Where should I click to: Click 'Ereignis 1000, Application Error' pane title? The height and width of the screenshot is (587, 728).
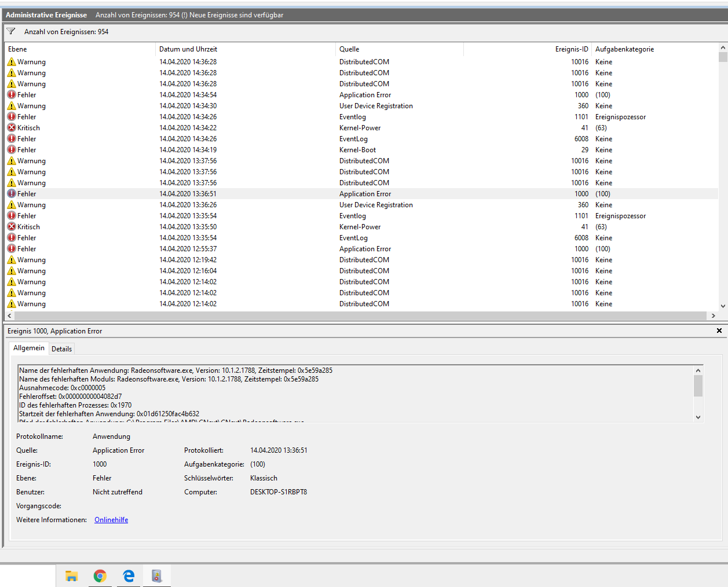pyautogui.click(x=55, y=331)
